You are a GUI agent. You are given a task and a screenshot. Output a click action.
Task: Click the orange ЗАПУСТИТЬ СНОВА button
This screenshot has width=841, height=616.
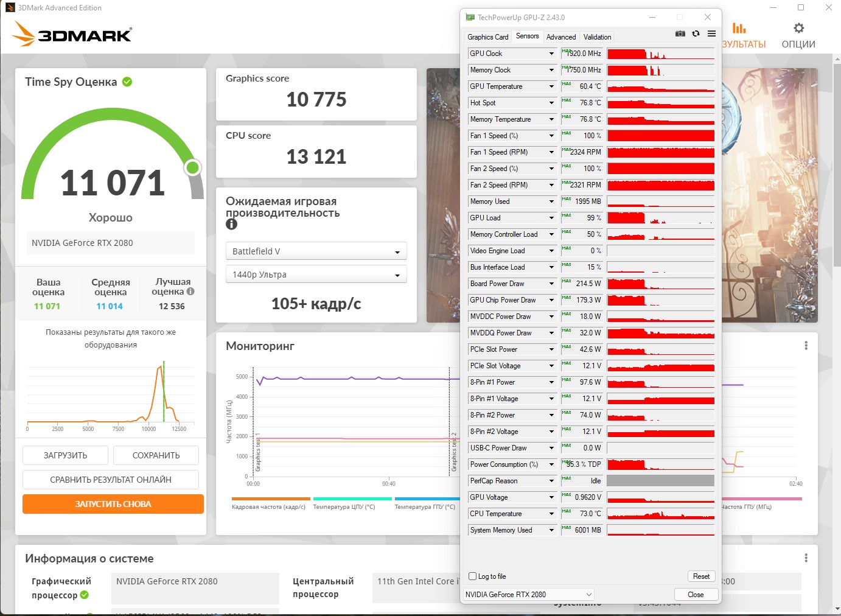(113, 504)
